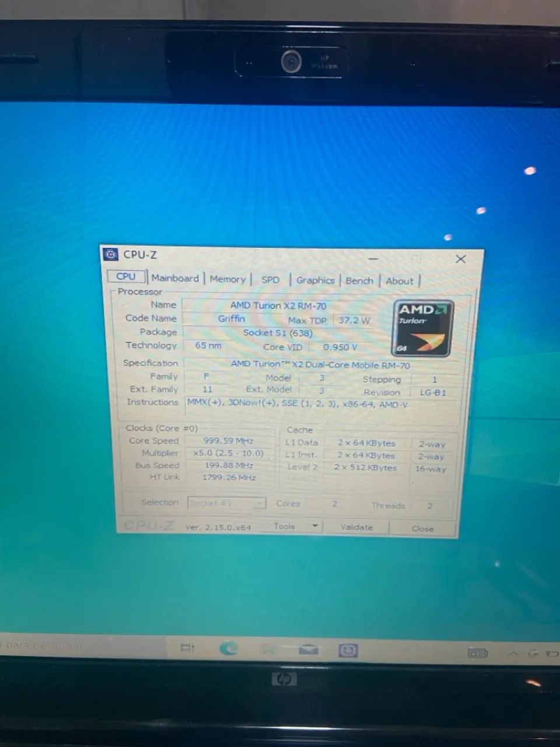
Task: Click the CPU-Z title bar app icon
Action: (x=110, y=254)
